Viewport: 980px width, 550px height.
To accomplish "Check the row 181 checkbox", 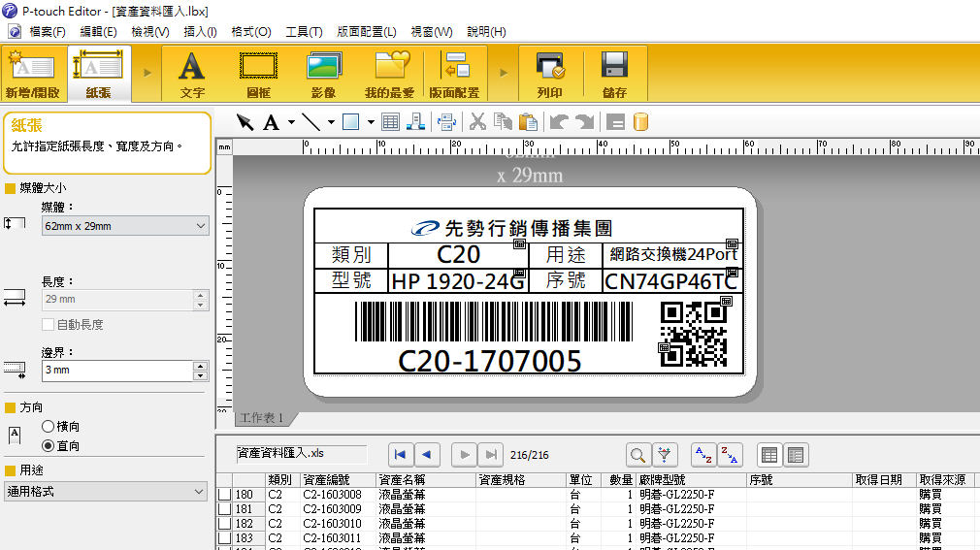I will tap(224, 508).
